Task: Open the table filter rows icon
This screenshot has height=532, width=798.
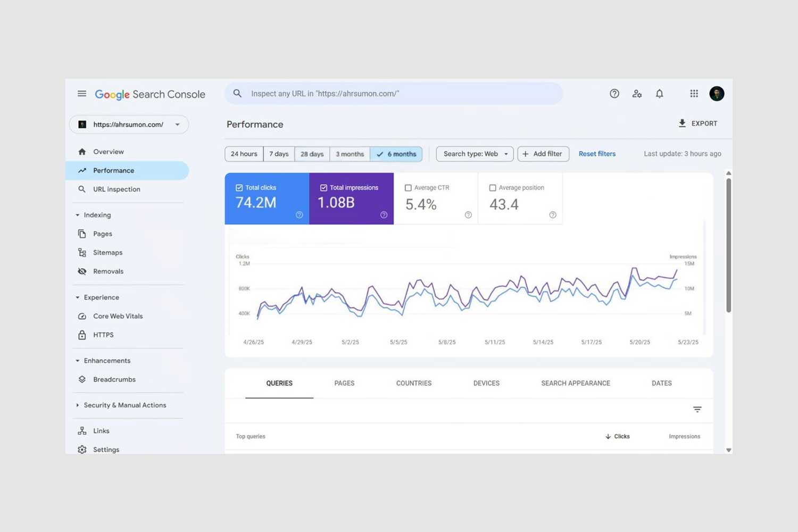Action: tap(697, 410)
